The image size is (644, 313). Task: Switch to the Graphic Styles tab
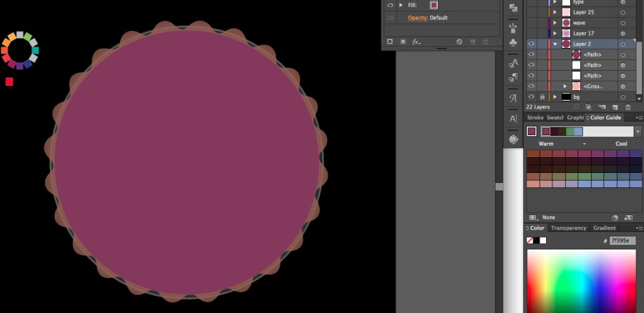point(575,118)
